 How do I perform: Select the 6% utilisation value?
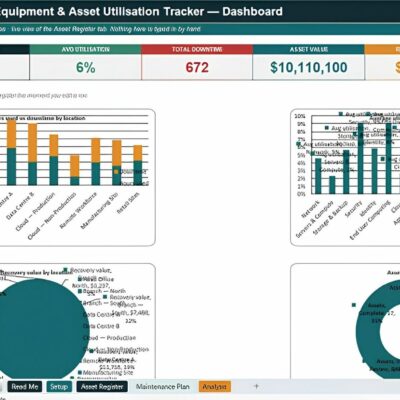85,67
